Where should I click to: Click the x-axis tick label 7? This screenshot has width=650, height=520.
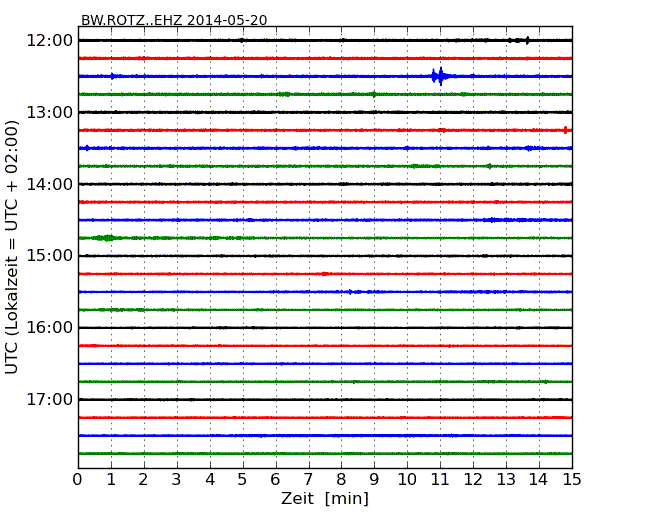coord(308,479)
